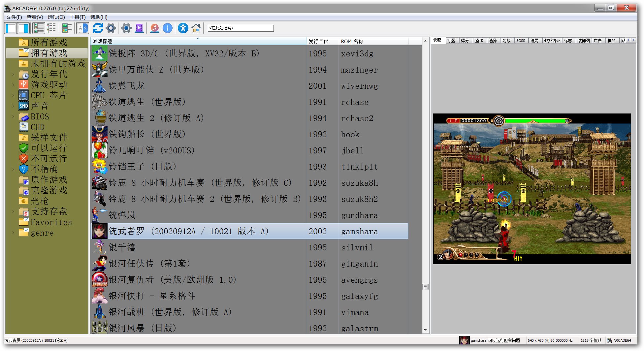Click the 铃铛王子 game icon
Viewport: 644px width, 351px height.
(x=99, y=167)
